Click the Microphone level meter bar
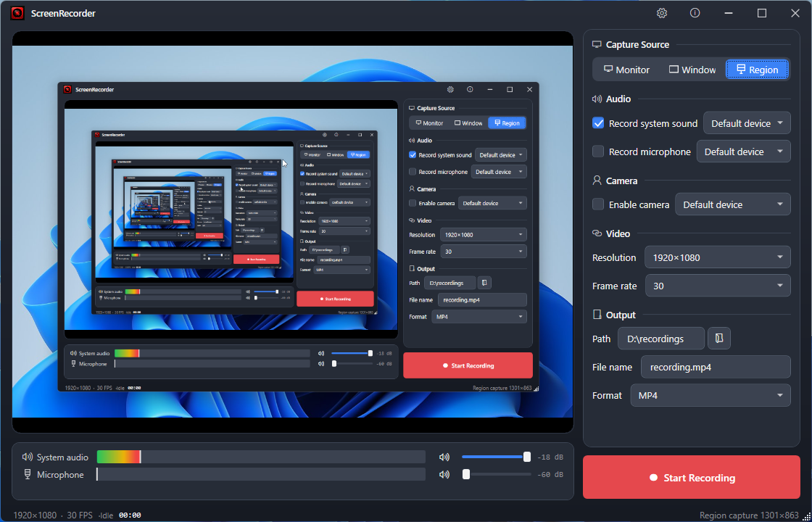 click(x=261, y=474)
